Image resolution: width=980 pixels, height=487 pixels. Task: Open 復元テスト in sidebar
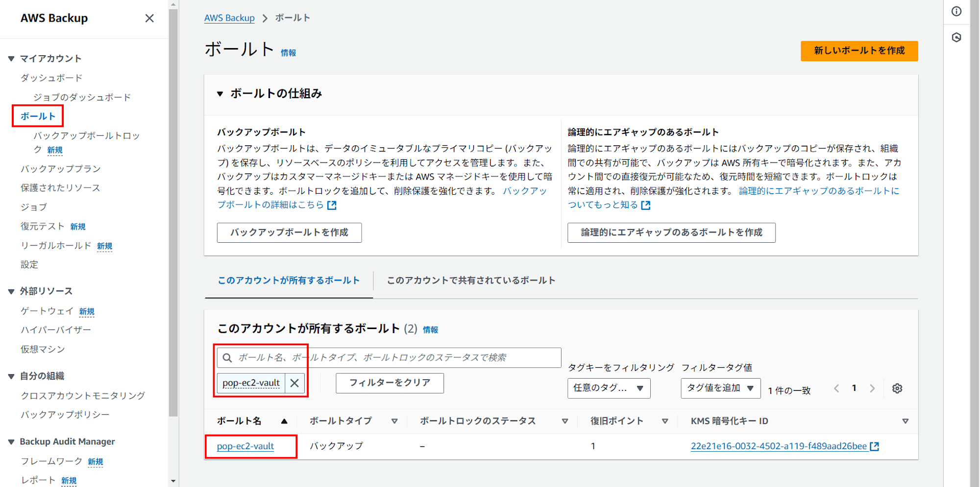tap(43, 226)
